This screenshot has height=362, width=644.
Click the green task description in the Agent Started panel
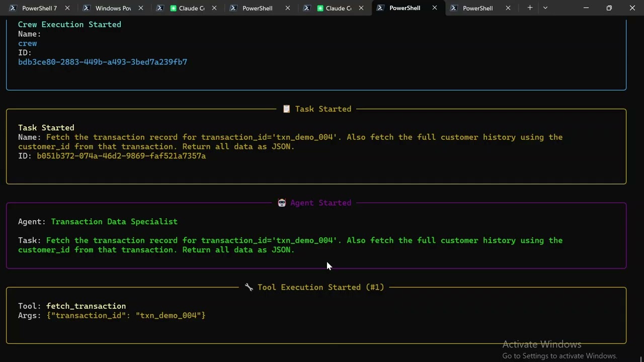290,245
